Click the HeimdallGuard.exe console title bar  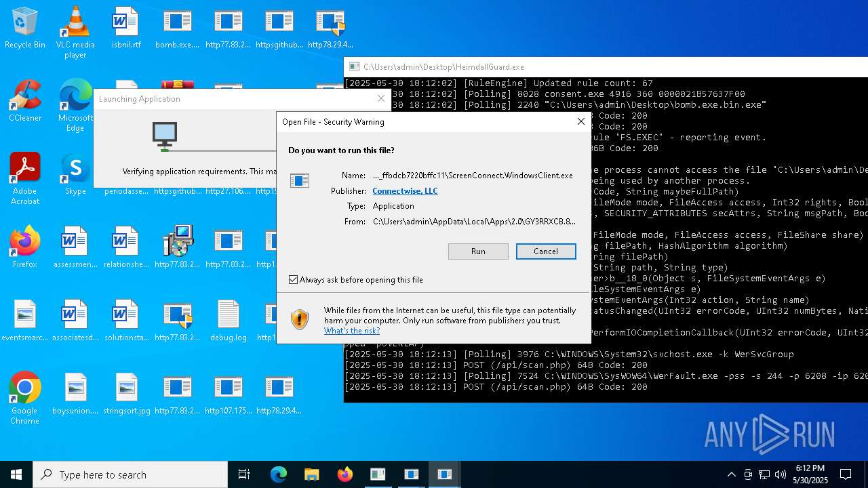coord(606,67)
